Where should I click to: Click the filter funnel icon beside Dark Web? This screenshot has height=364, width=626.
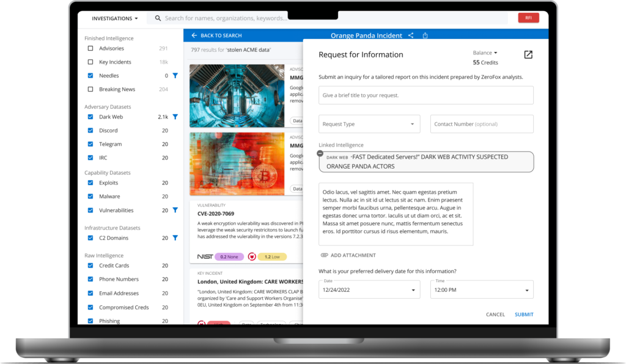click(175, 117)
